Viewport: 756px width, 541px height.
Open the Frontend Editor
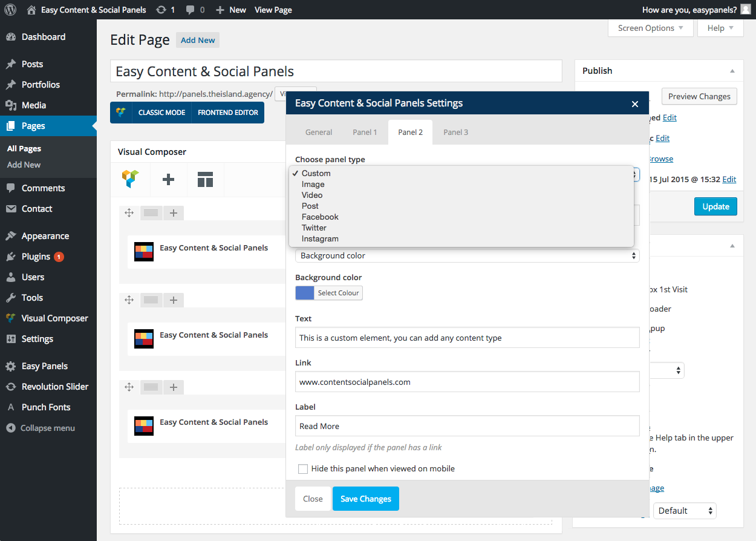pyautogui.click(x=228, y=113)
